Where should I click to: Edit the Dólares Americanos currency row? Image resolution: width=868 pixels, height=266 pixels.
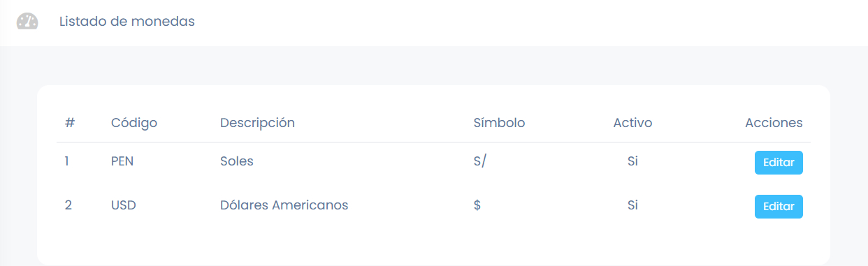pyautogui.click(x=779, y=207)
